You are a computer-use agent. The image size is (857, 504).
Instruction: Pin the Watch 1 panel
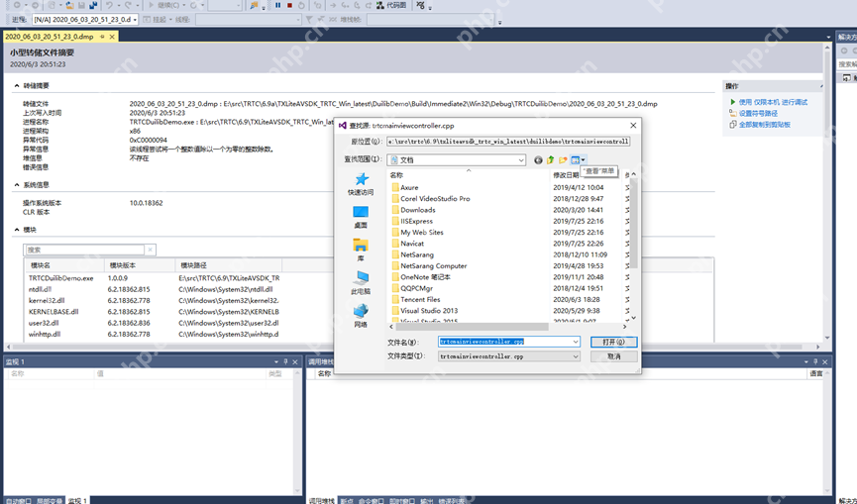pos(285,362)
